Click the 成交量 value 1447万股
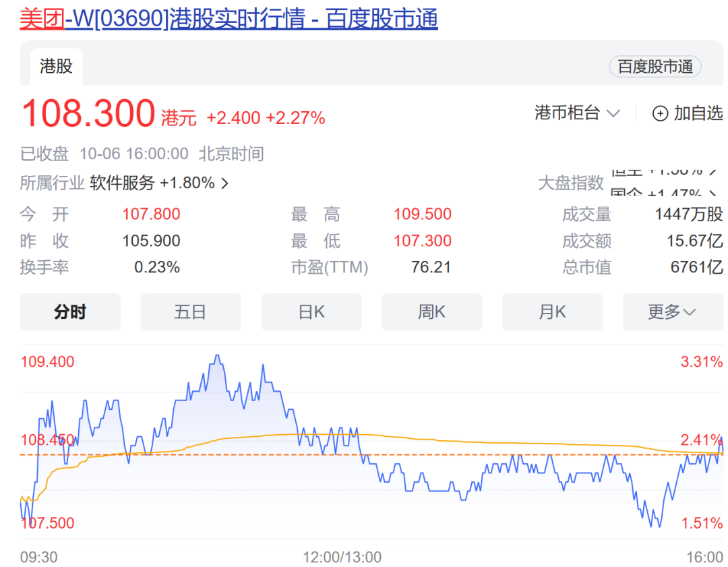Viewport: 728px width, 567px height. pos(689,214)
